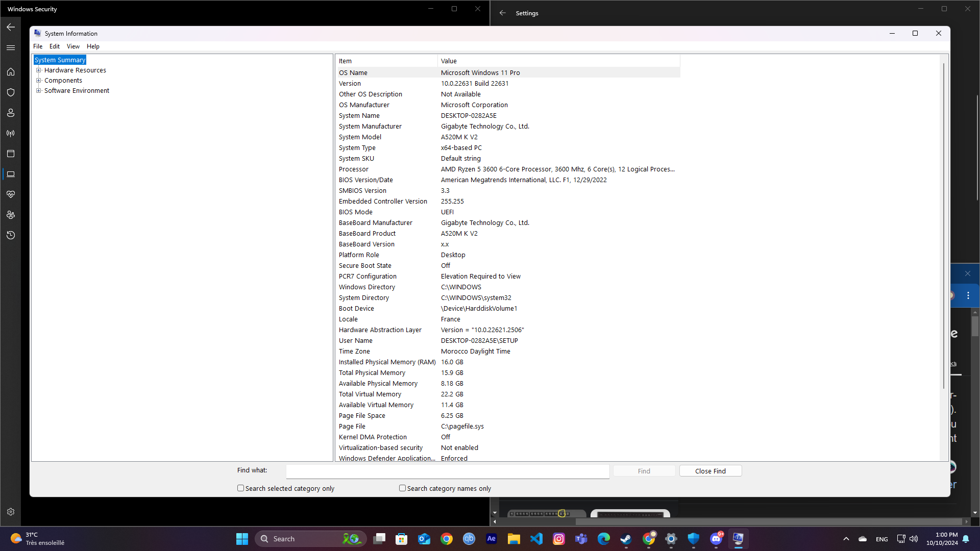Open Windows Security settings gear

(11, 512)
